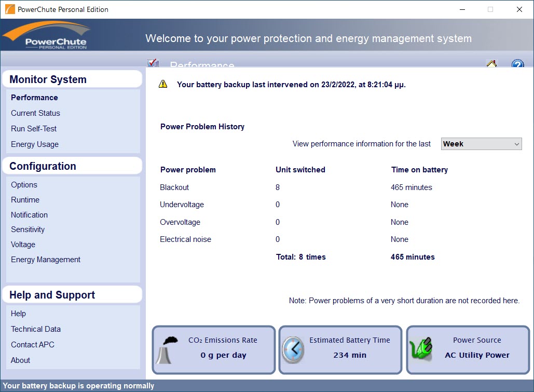Screen dimensions: 534x392
Task: Click the Undervoltage row label
Action: (182, 205)
